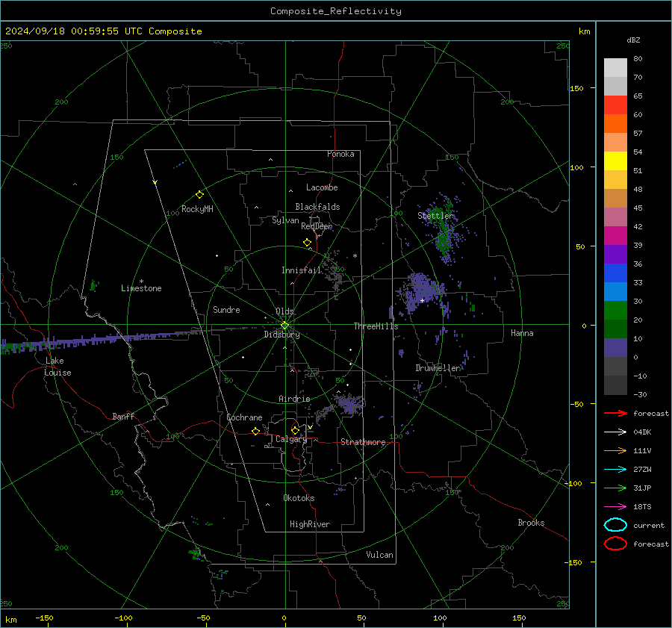Select the Sundre label
This screenshot has height=628, width=672.
226,309
